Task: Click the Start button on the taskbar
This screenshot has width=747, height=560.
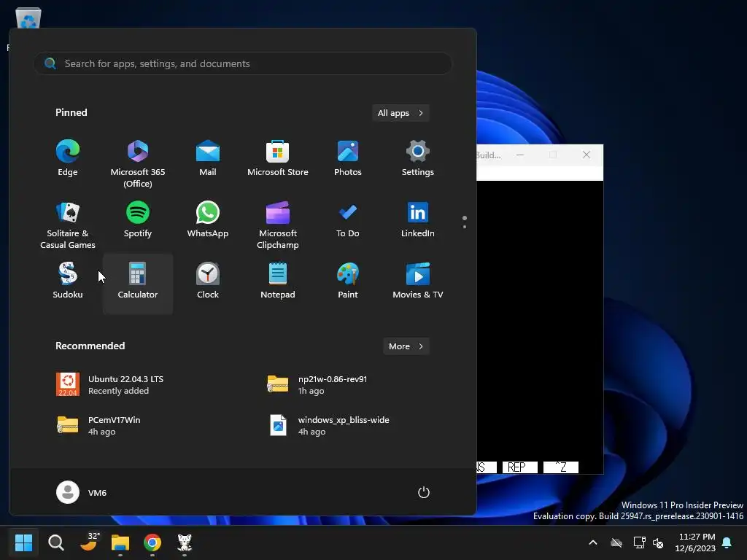Action: coord(23,542)
